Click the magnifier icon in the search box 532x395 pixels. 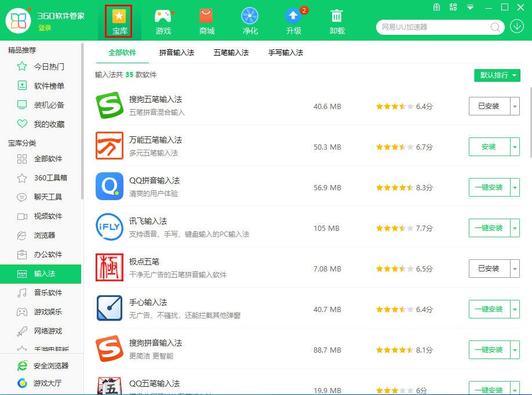495,27
